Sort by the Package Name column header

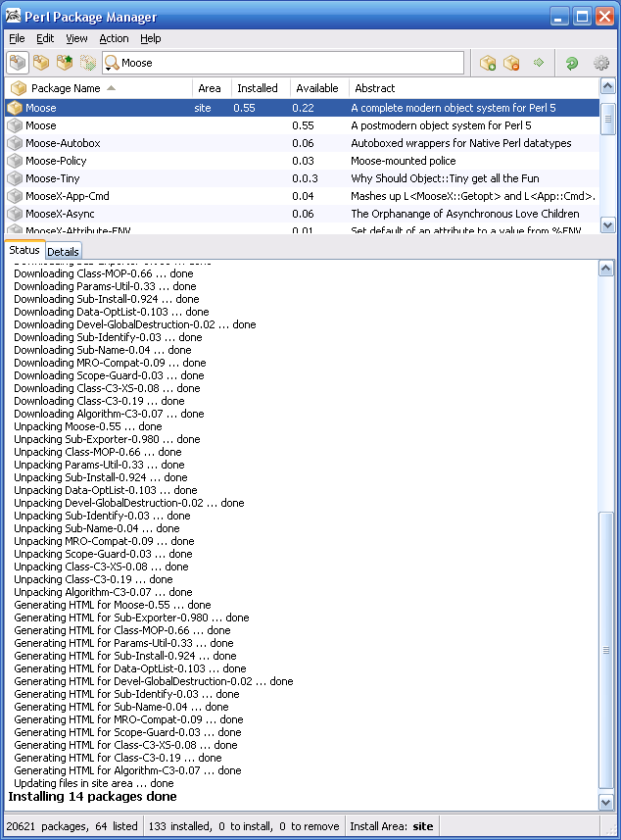click(99, 88)
